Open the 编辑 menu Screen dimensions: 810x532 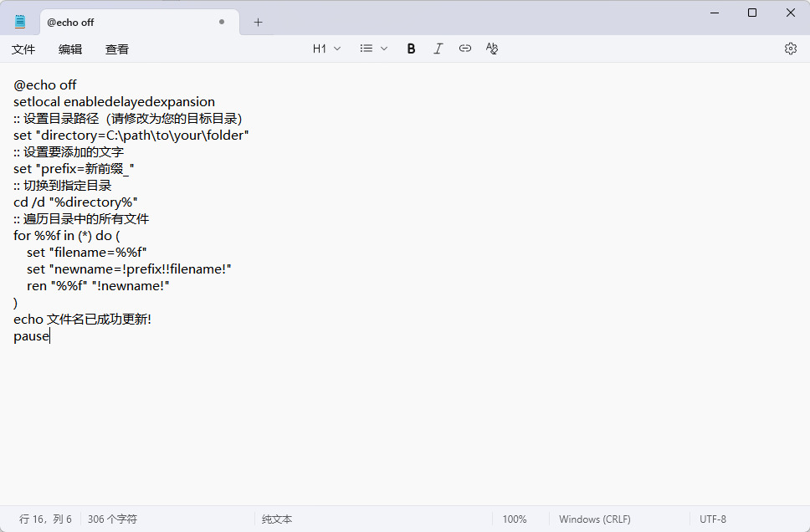(x=70, y=49)
